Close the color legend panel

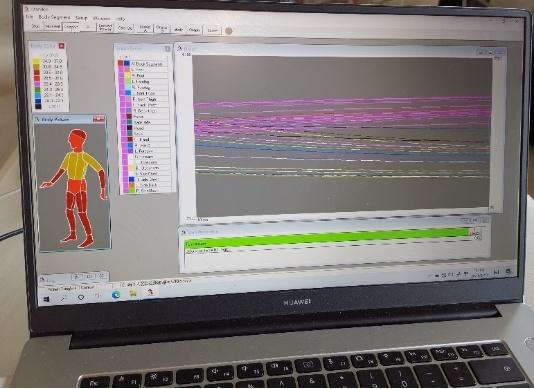(62, 46)
